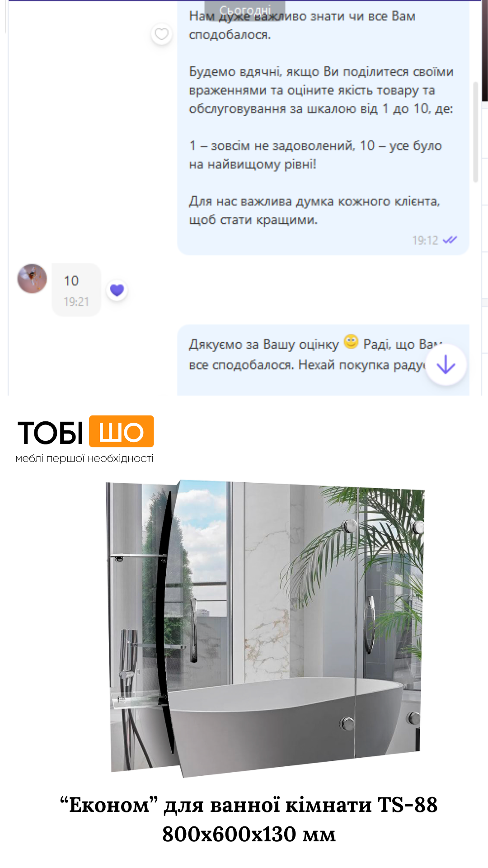Viewport: 488px width, 868px height.
Task: Click the 19:12 message timestamp
Action: [425, 240]
